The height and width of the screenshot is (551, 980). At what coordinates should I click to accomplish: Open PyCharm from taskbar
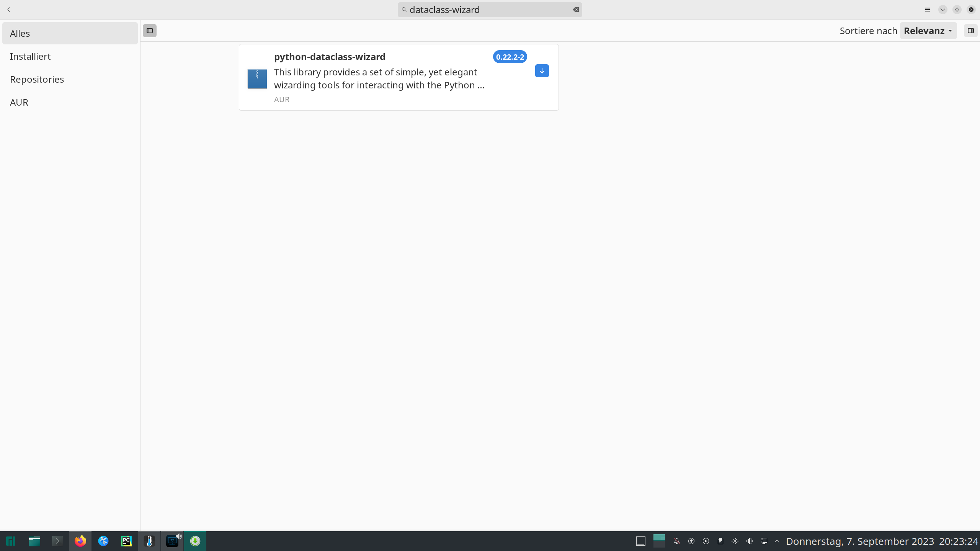(x=126, y=541)
